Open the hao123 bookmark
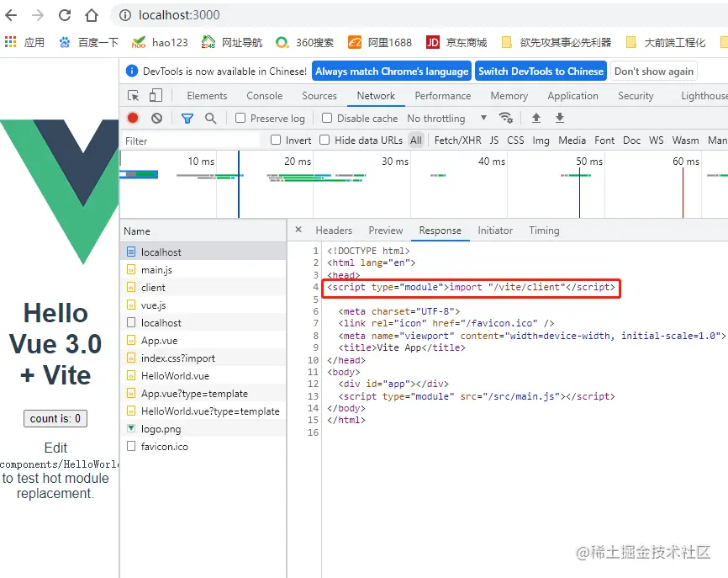This screenshot has width=728, height=578. coord(160,42)
